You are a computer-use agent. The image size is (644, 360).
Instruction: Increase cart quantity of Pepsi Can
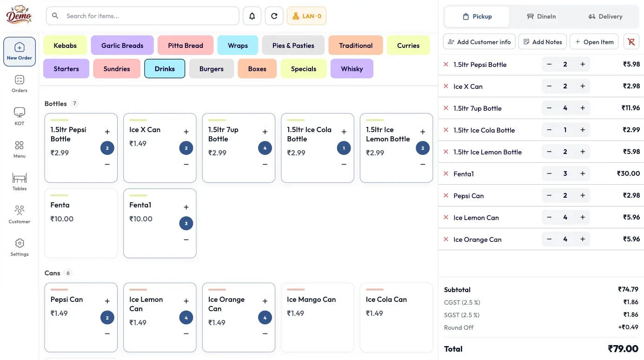click(583, 195)
